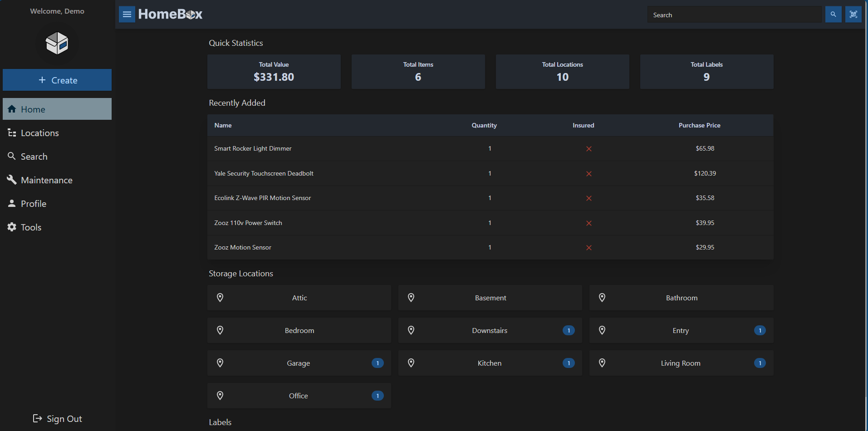
Task: Open the Garage storage location
Action: coord(299,363)
